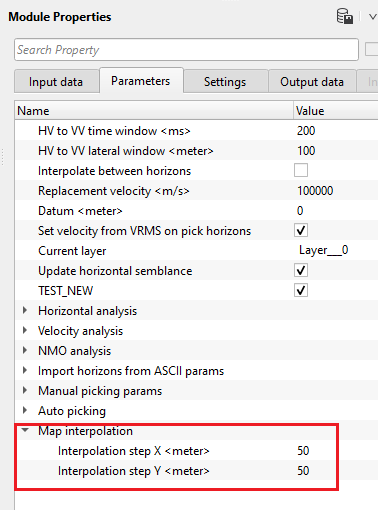Click the Velocity analysis group label
The width and height of the screenshot is (378, 510).
(81, 331)
